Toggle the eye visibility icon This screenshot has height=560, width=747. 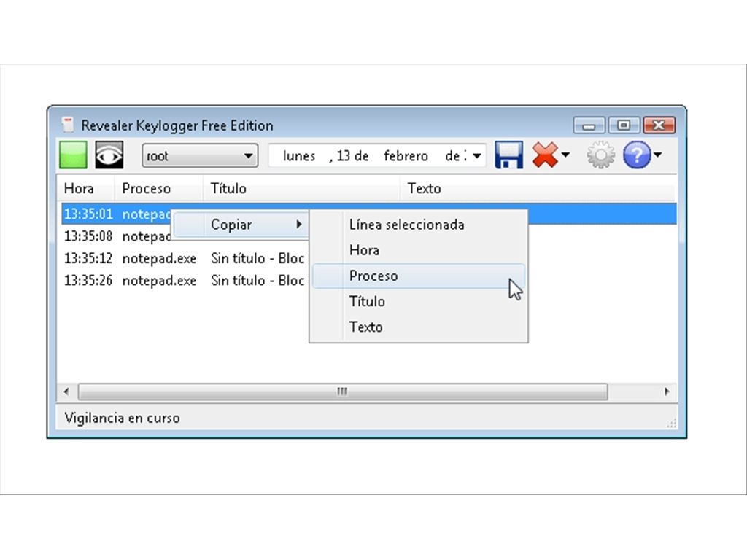tap(109, 155)
